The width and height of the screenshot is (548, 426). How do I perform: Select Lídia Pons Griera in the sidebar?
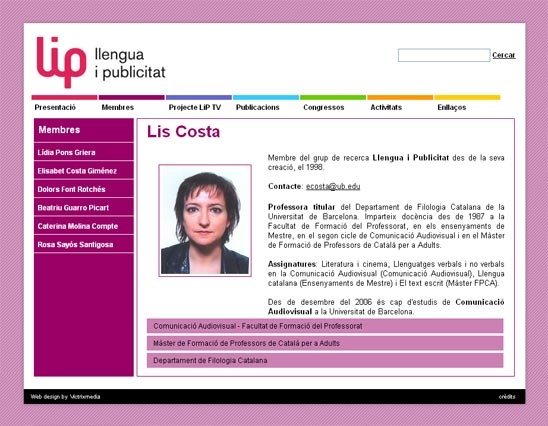(x=84, y=152)
